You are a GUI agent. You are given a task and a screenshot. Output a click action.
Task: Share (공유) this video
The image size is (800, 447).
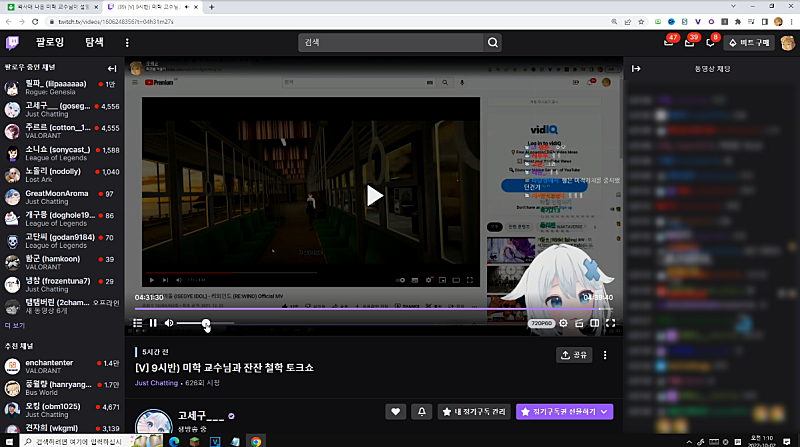pos(574,355)
